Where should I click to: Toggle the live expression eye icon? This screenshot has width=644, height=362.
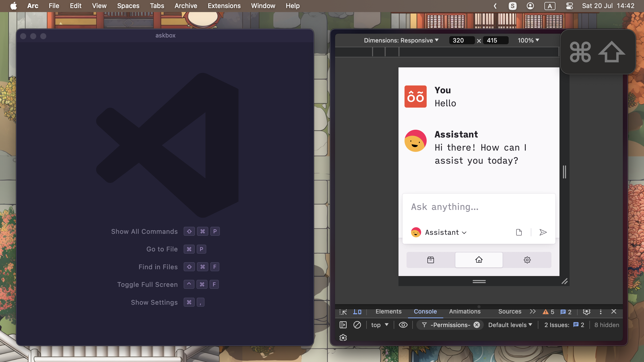coord(403,325)
